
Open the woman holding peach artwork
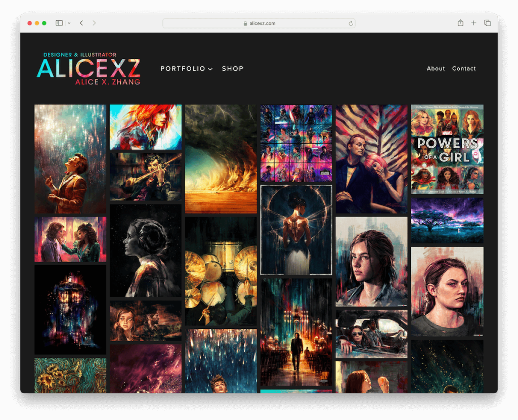pyautogui.click(x=372, y=377)
